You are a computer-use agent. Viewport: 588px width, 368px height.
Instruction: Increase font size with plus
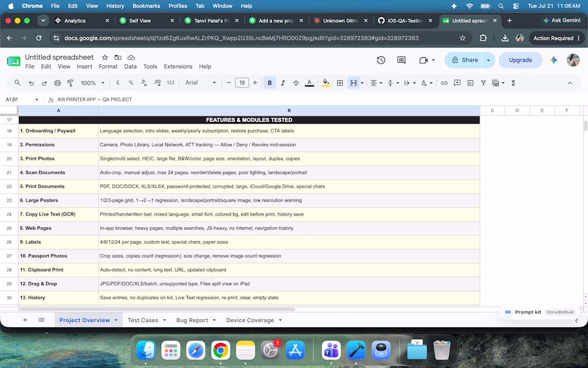pos(255,83)
